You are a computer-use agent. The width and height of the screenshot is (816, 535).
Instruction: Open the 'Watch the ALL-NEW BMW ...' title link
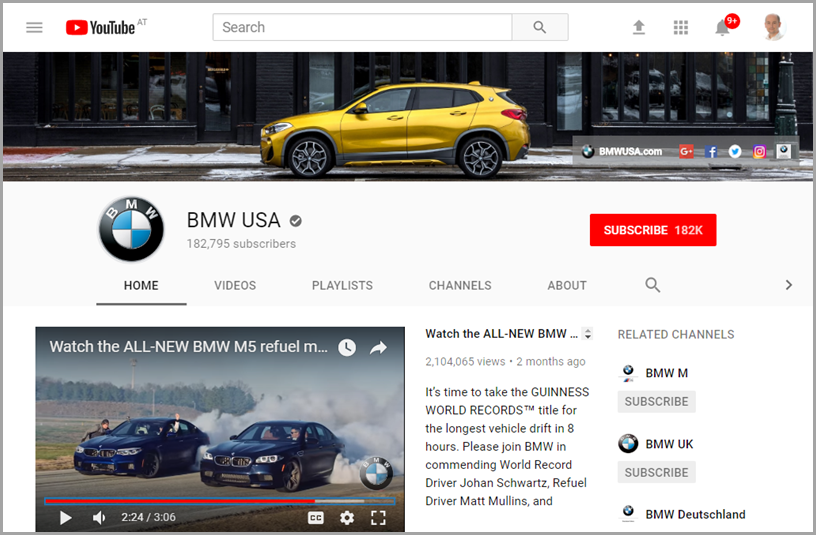coord(502,334)
